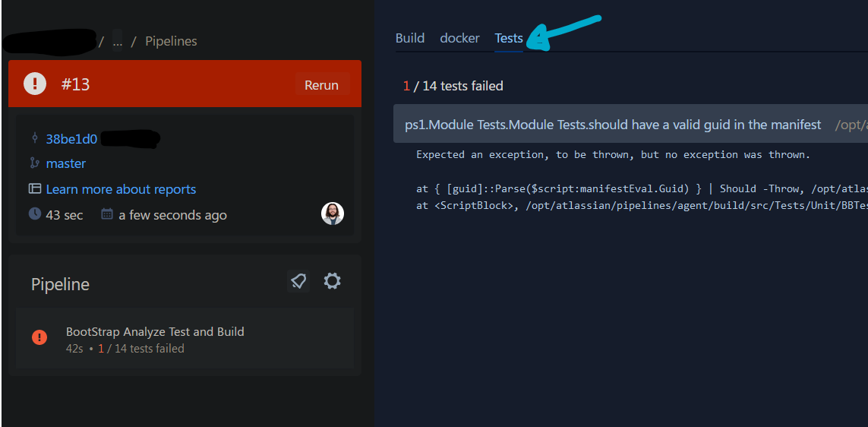Image resolution: width=868 pixels, height=427 pixels.
Task: Click the Rerun button for pipeline #13
Action: click(322, 85)
